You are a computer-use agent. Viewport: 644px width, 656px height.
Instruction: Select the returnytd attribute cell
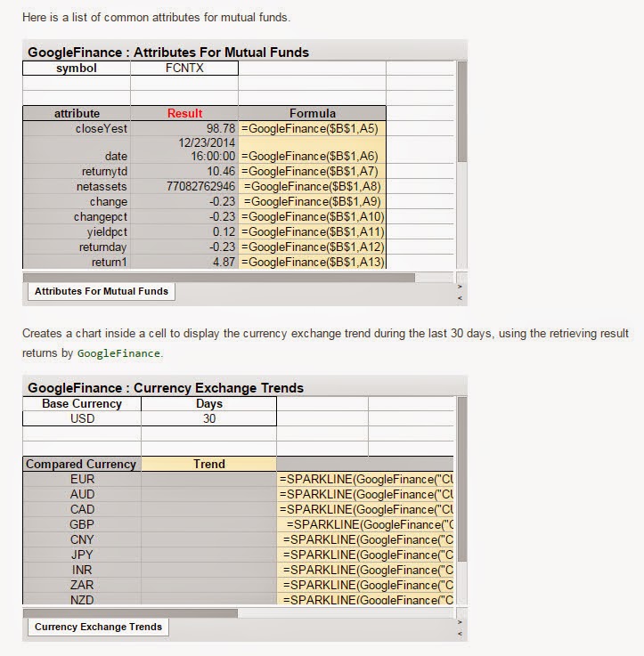click(x=77, y=171)
